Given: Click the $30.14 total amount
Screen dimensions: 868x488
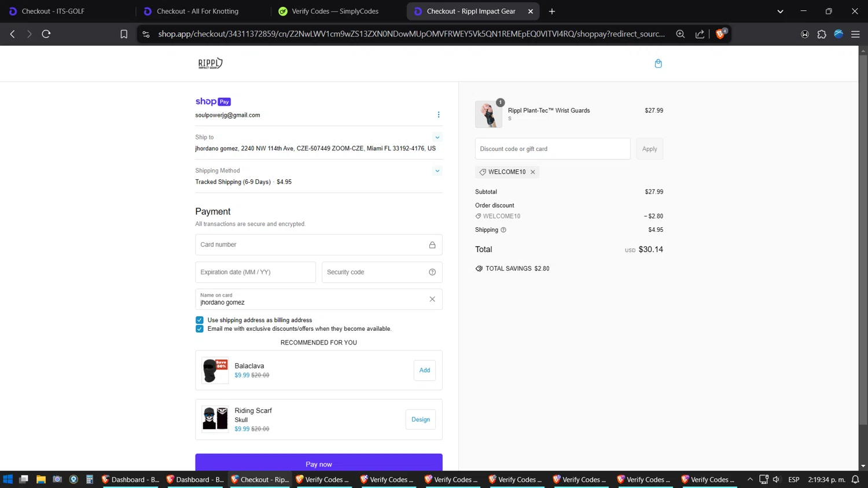Looking at the screenshot, I should tap(651, 250).
